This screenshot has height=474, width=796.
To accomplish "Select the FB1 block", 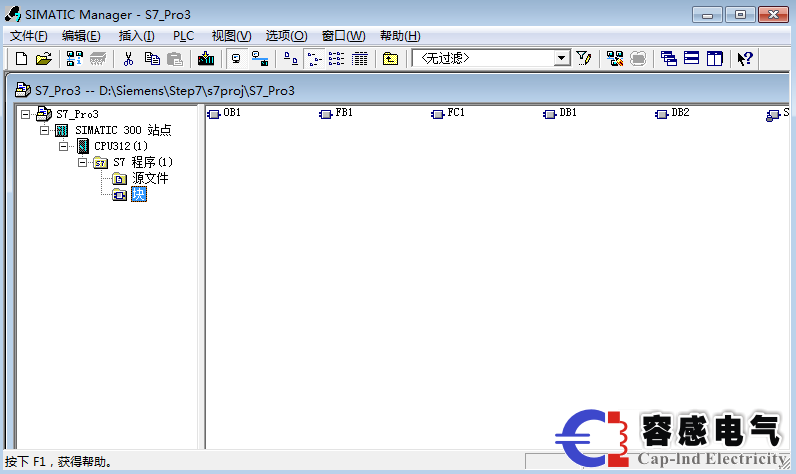I will (x=337, y=113).
